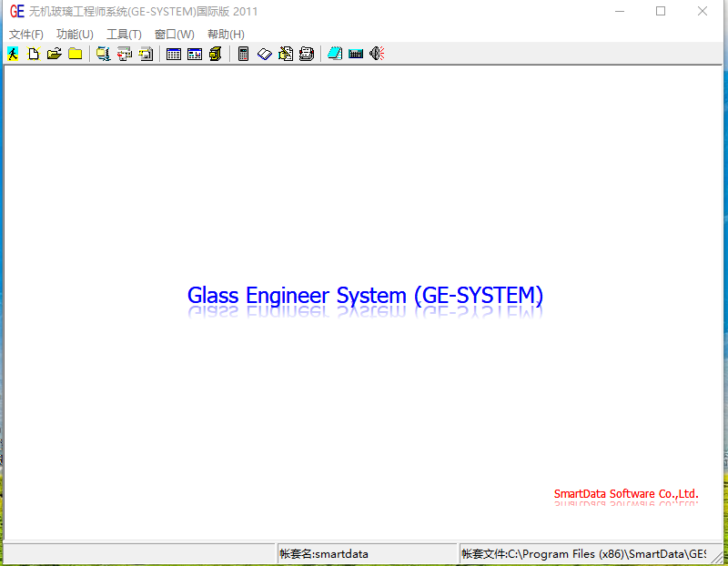
Task: Open the cyan notepad icon
Action: click(x=335, y=54)
